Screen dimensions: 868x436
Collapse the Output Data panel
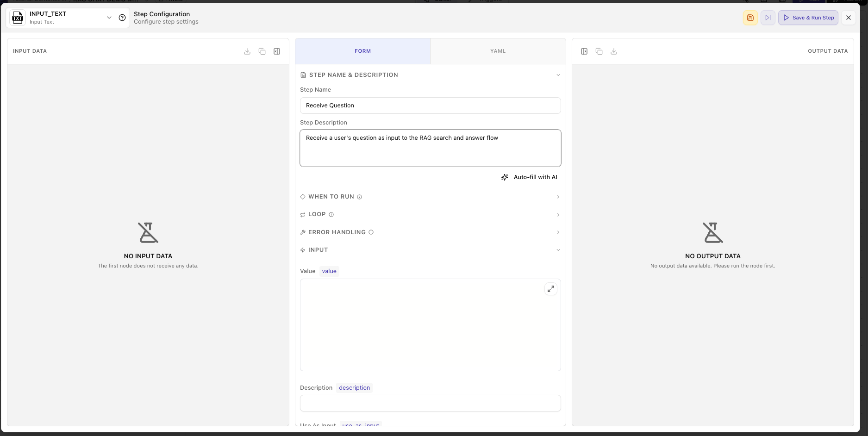[584, 51]
